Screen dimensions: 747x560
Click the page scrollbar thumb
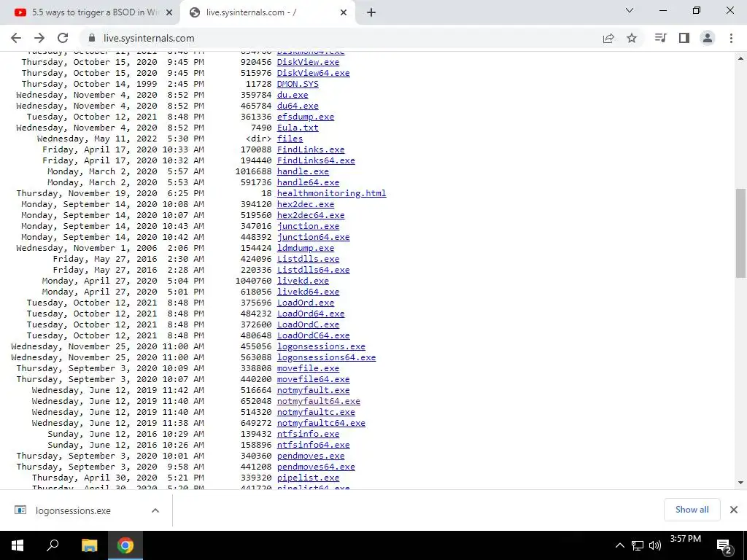[740, 233]
